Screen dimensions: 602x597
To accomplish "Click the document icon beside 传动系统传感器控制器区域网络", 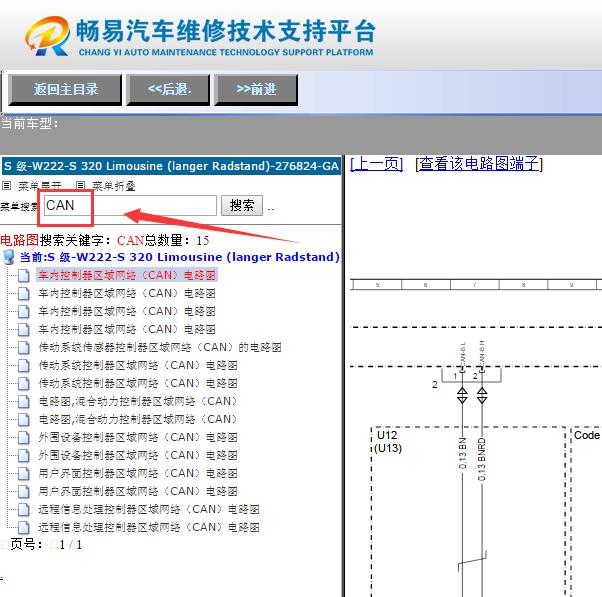I will [23, 347].
